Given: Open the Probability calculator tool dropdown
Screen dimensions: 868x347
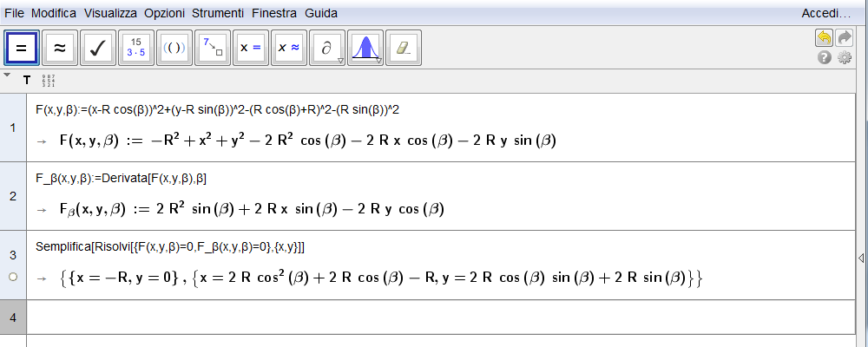Looking at the screenshot, I should coord(379,61).
